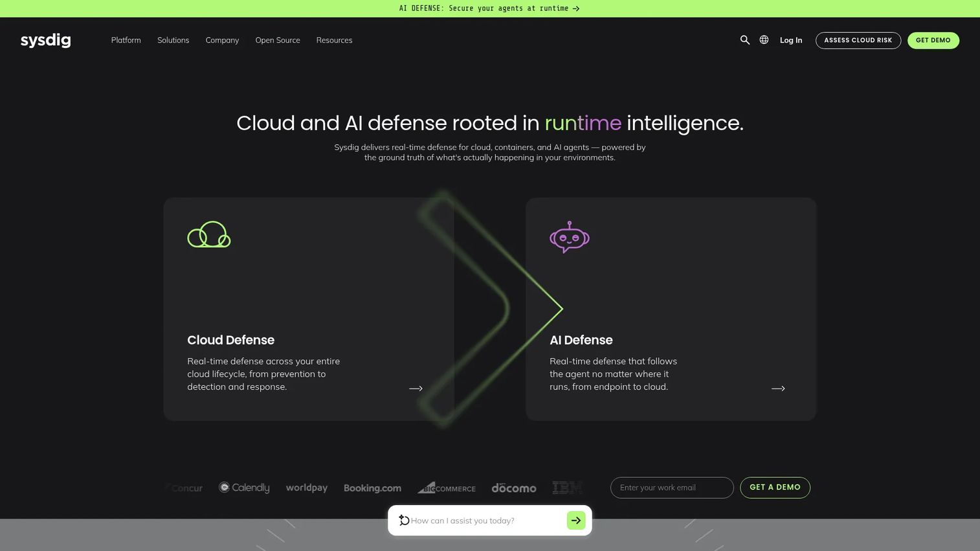
Task: Click the Get A Demo button
Action: pyautogui.click(x=775, y=488)
